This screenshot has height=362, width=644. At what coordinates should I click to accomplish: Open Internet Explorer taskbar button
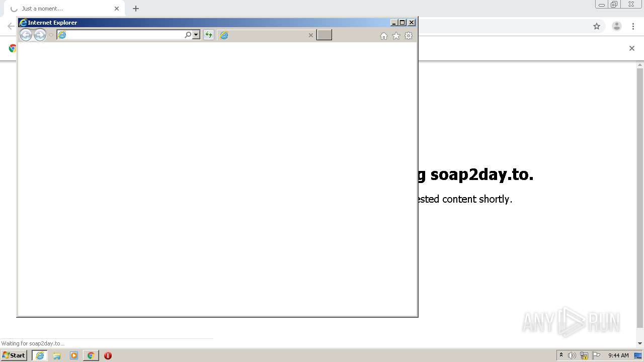40,355
